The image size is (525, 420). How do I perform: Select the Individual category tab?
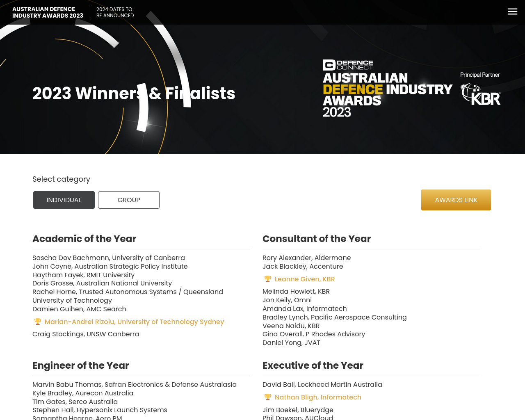[64, 200]
